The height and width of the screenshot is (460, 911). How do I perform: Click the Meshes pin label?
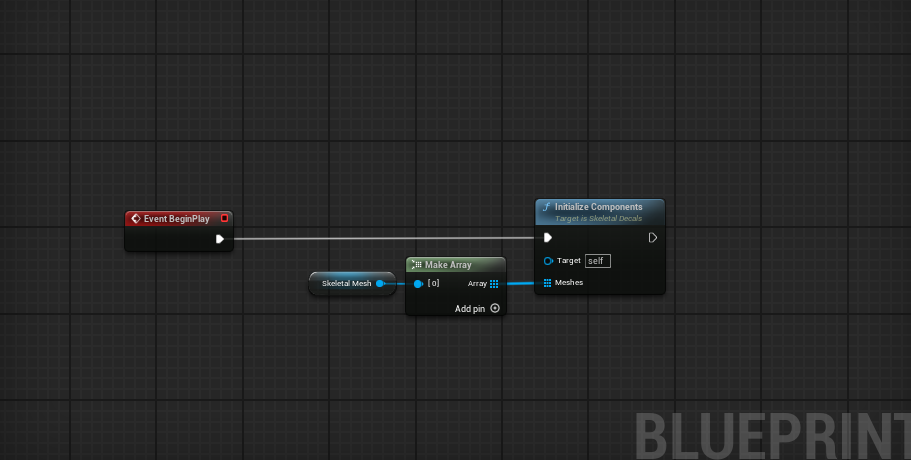click(x=569, y=282)
